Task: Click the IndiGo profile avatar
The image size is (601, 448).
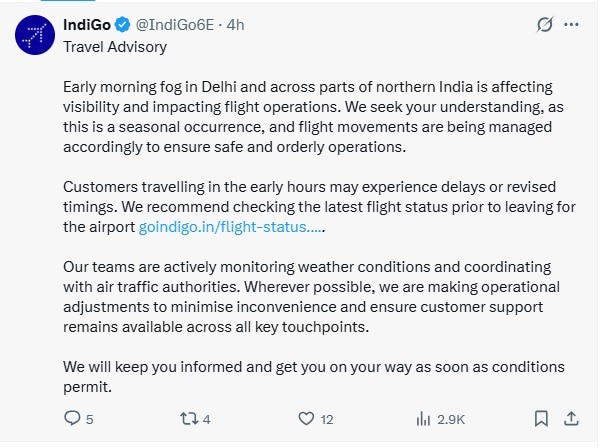Action: click(34, 38)
